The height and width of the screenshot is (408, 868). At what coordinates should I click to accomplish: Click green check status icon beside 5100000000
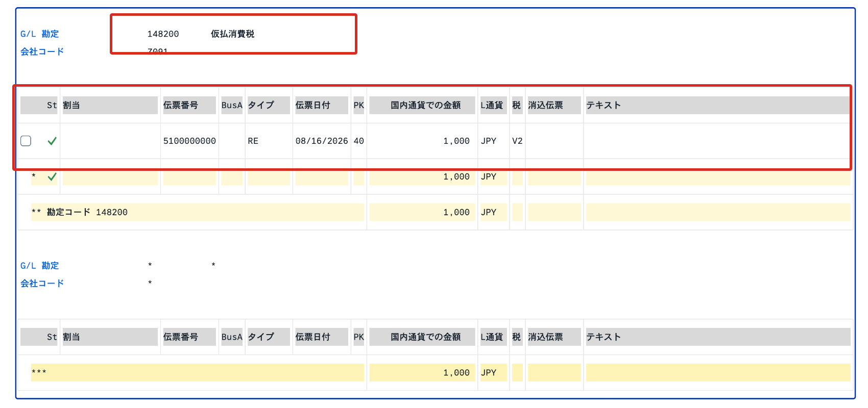52,141
